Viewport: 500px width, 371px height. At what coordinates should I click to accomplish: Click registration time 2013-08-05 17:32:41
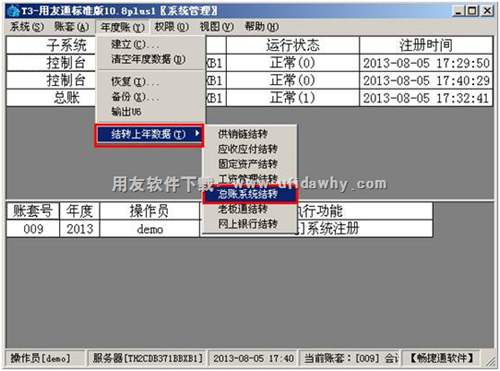coord(426,98)
